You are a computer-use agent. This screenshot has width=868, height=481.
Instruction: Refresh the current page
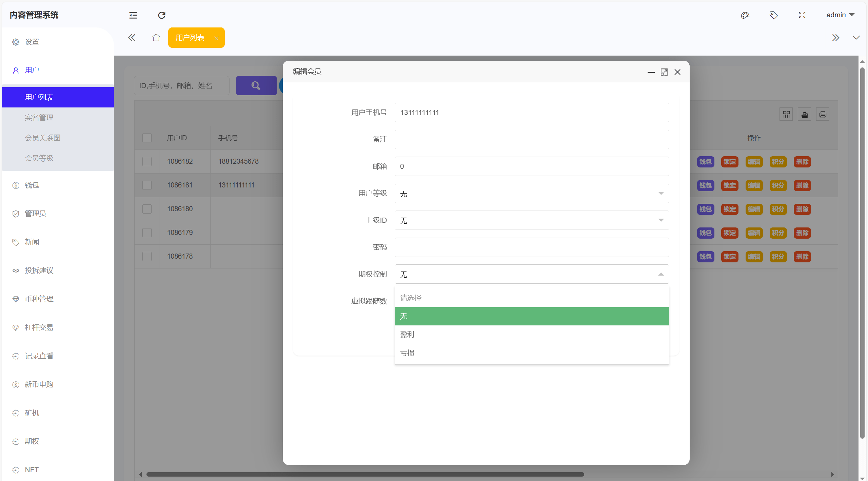[x=161, y=15]
